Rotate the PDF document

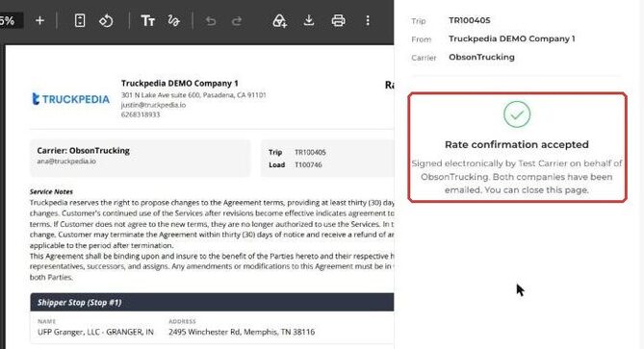pyautogui.click(x=106, y=20)
